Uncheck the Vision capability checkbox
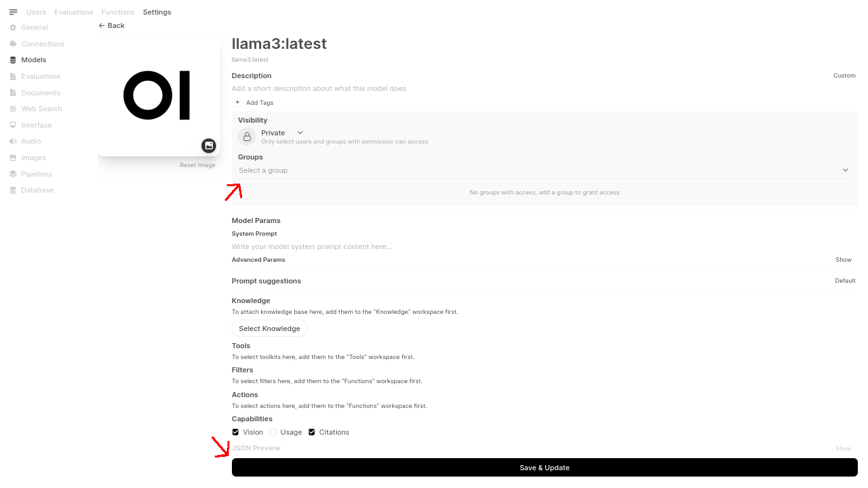 [236, 432]
